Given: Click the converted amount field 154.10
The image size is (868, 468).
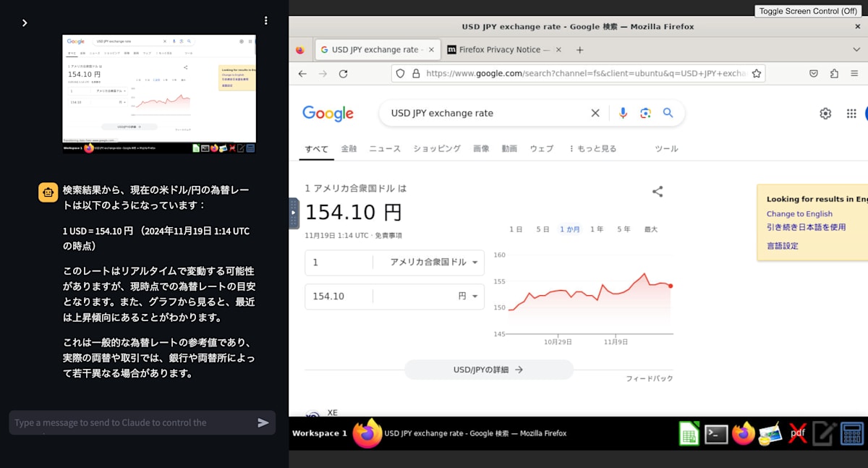Looking at the screenshot, I should click(x=339, y=297).
